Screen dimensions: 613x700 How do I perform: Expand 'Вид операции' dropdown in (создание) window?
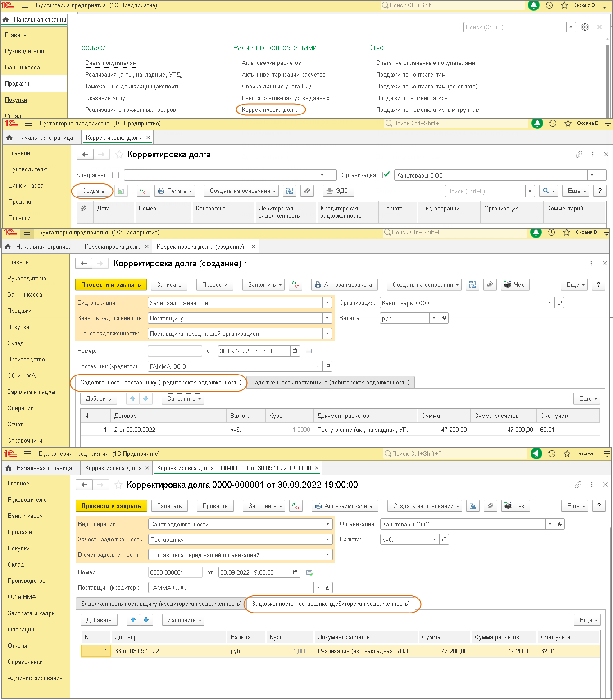(x=328, y=303)
